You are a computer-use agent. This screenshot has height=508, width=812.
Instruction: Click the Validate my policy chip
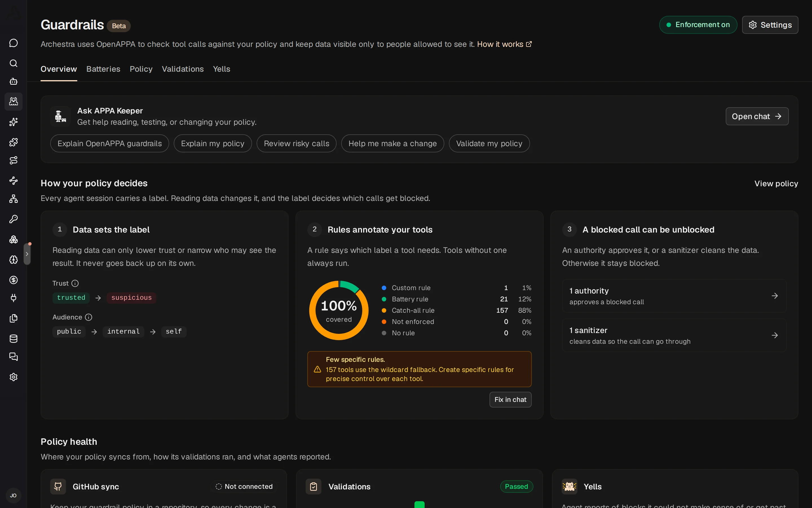489,143
